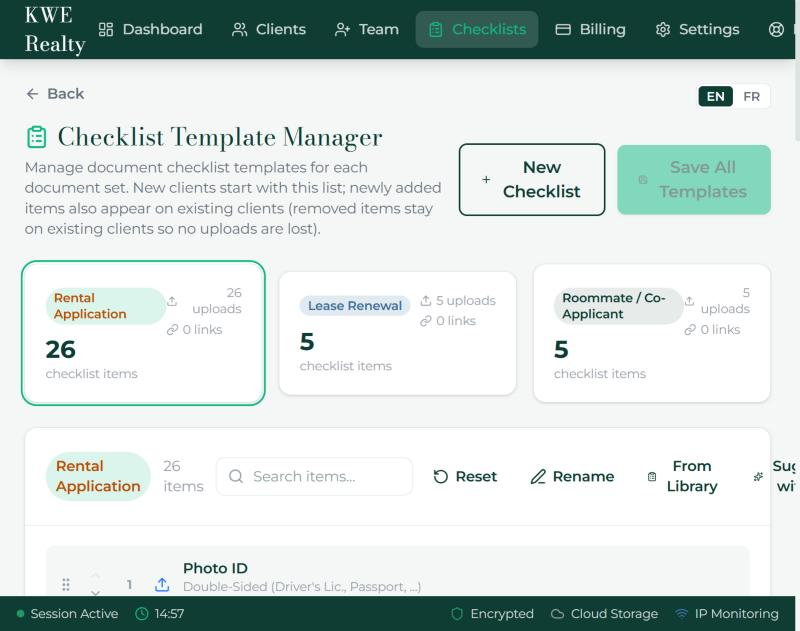
Task: Select the Checklists nav tab
Action: point(477,30)
